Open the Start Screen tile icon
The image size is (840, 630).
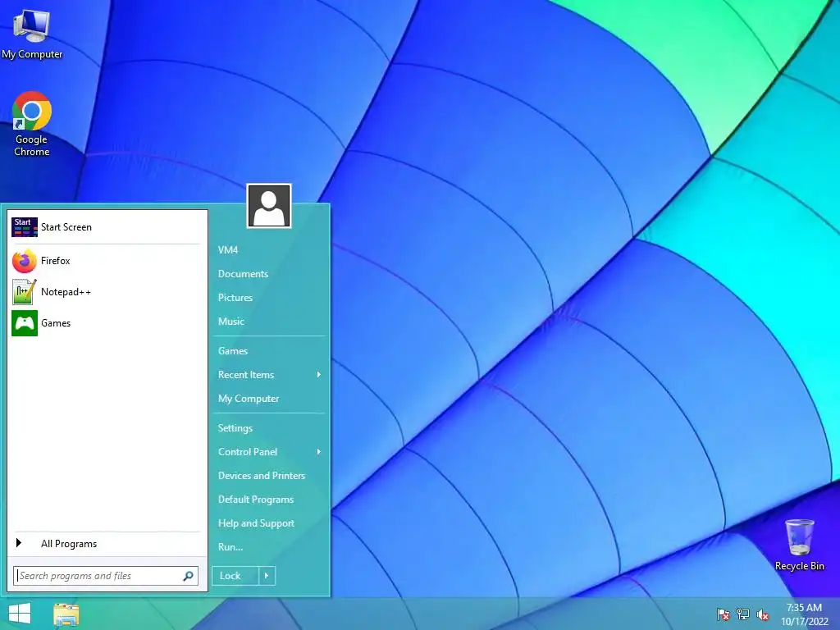[25, 227]
